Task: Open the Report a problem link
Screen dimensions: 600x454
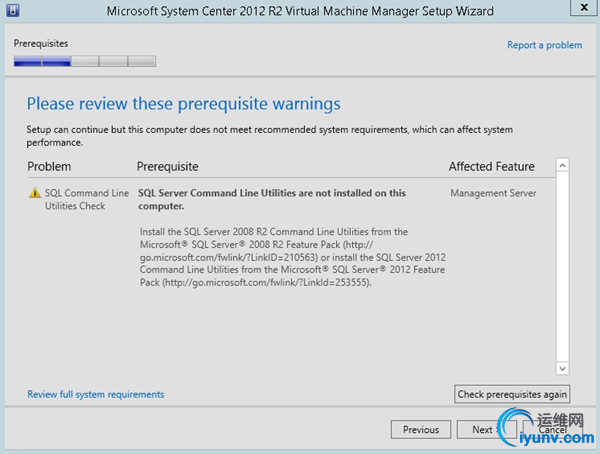Action: pos(545,45)
